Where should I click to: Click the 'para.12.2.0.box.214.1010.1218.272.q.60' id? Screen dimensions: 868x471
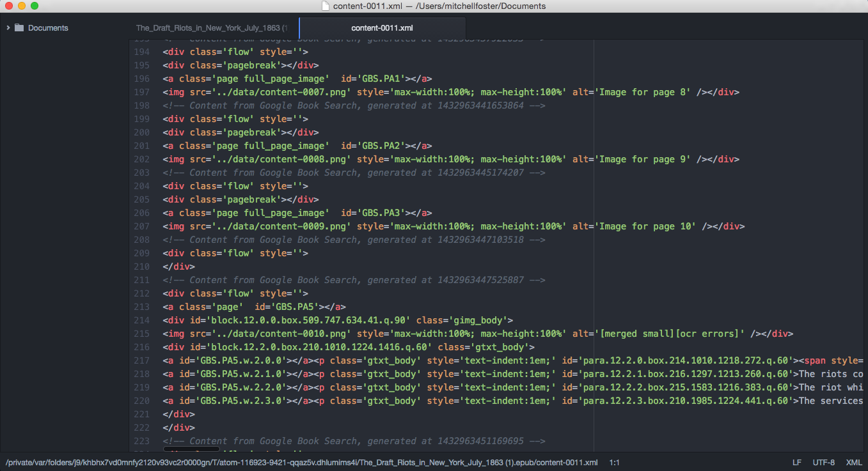(x=684, y=360)
